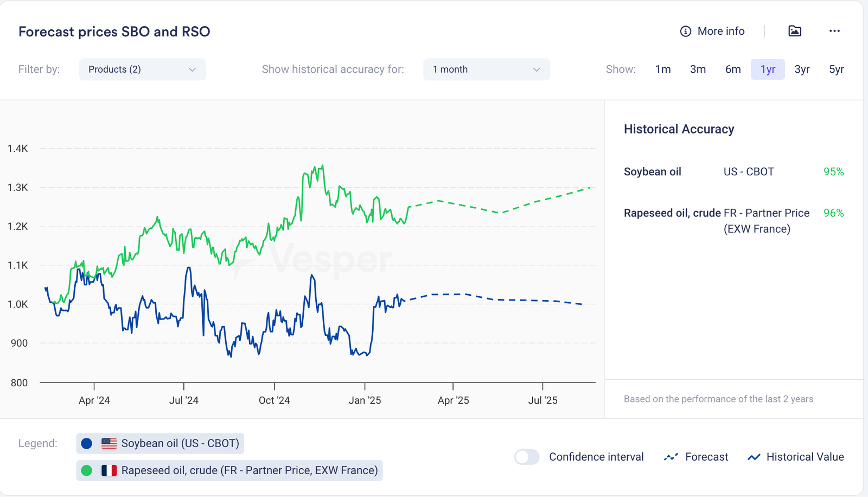This screenshot has width=868, height=497.
Task: Select the 1yr time range
Action: point(768,69)
